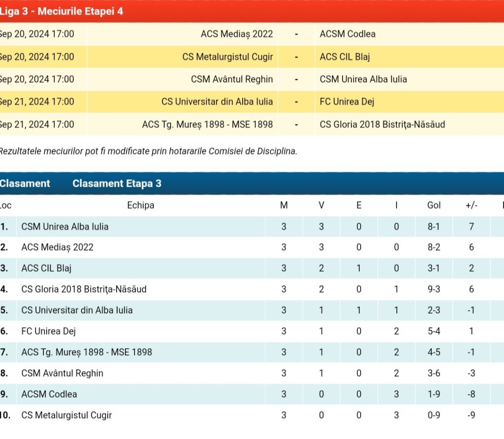Click the Liga 3 - Meciurile Etapei 4 header
This screenshot has height=439, width=504.
62,11
